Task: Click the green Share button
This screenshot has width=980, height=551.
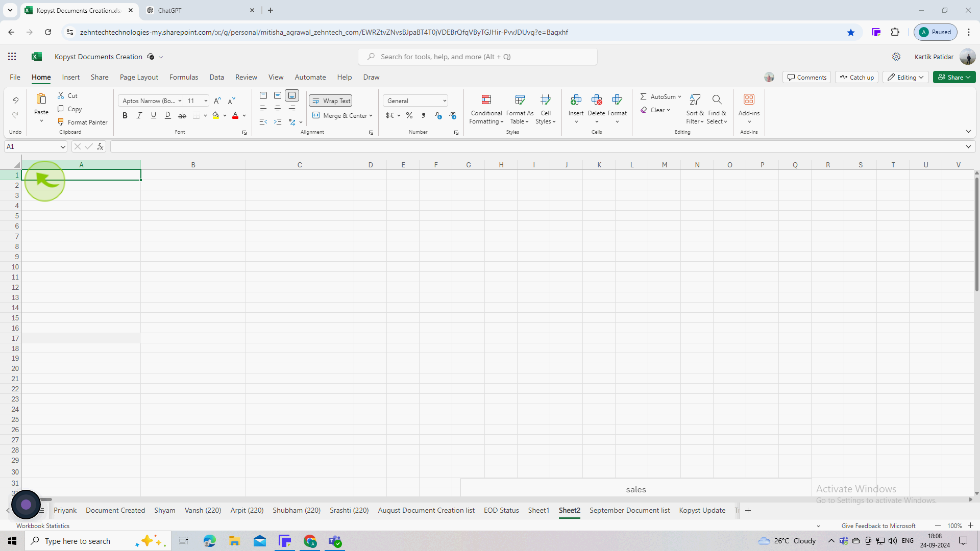Action: tap(954, 77)
